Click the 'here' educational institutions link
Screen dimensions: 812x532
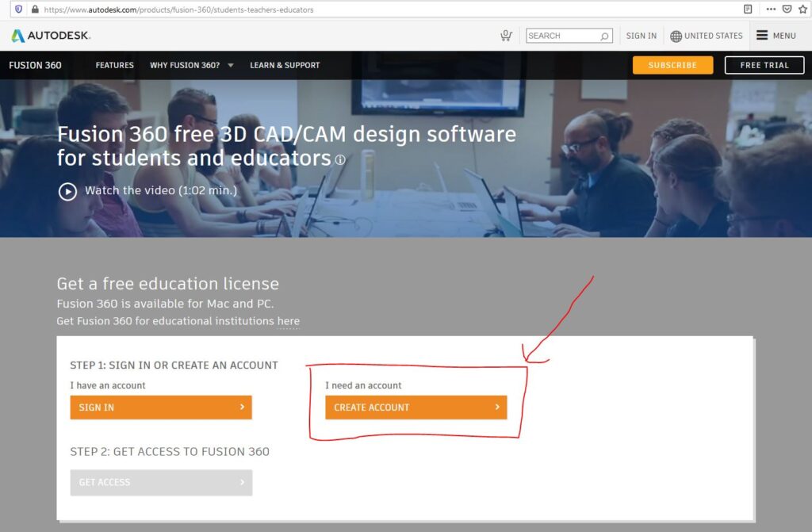pyautogui.click(x=289, y=321)
